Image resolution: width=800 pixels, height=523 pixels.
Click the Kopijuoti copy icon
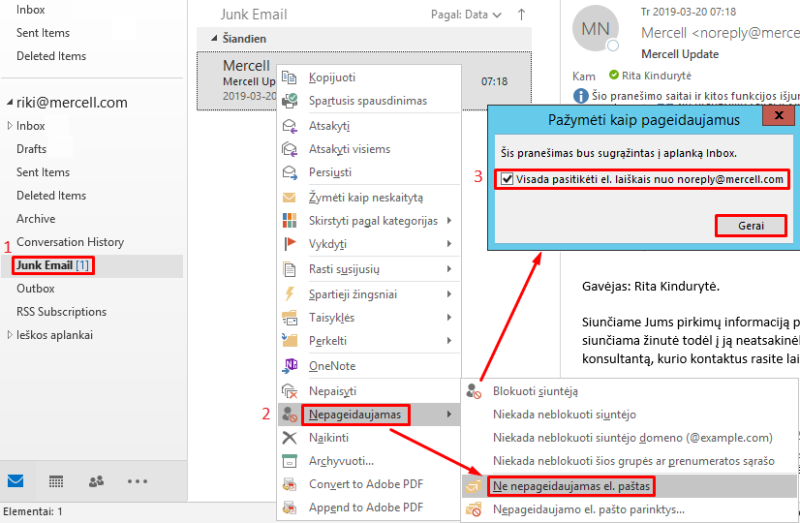(289, 78)
